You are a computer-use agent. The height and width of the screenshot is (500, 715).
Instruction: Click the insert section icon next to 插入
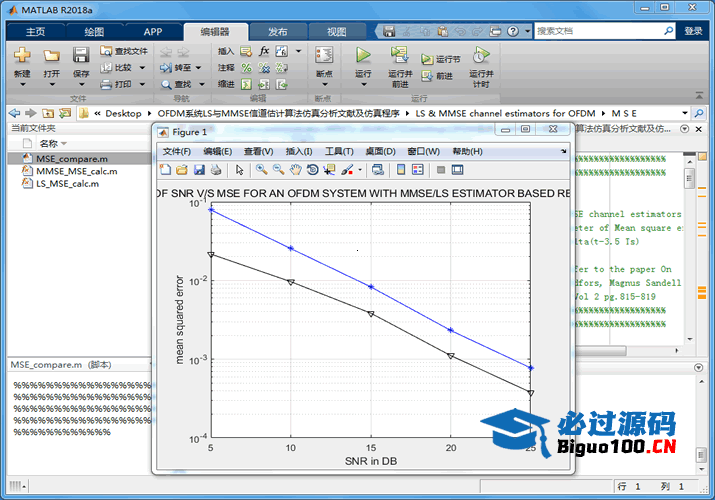click(x=246, y=51)
